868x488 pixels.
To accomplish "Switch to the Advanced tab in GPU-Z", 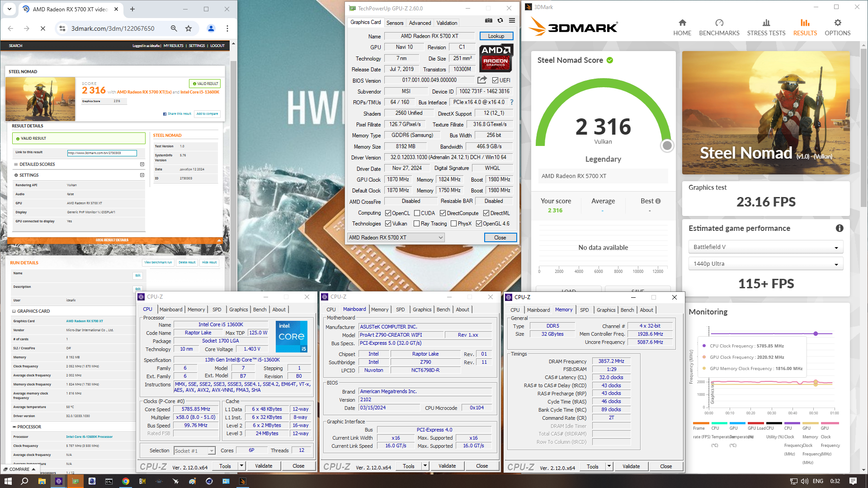I will click(420, 23).
